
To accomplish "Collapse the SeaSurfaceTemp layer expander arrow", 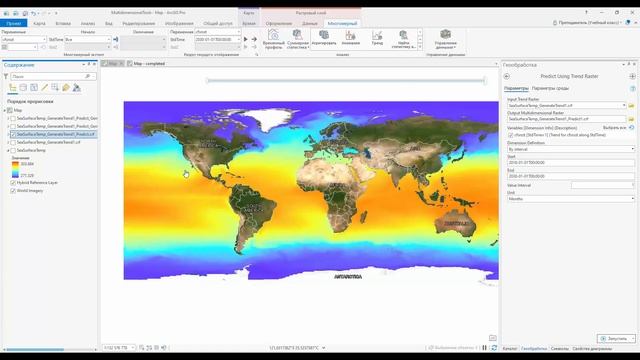I will (8, 151).
